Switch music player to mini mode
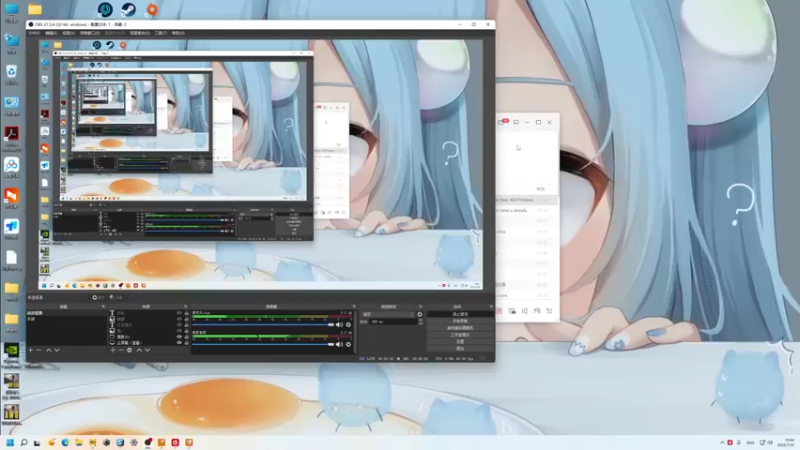The height and width of the screenshot is (450, 800). coord(516,122)
